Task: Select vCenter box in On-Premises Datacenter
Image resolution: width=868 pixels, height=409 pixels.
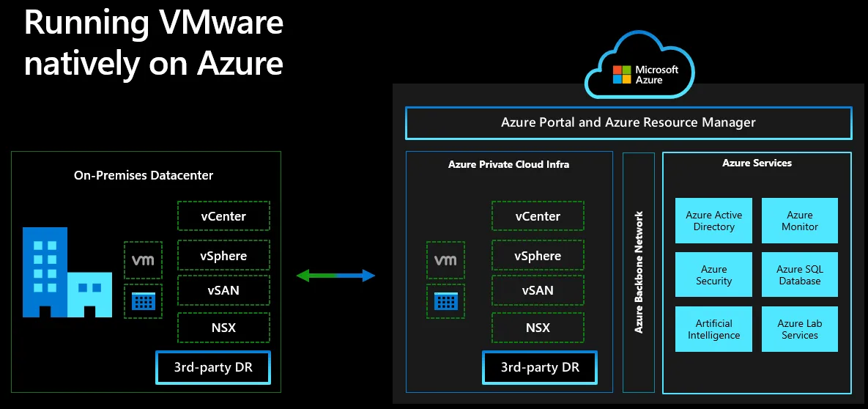Action: pos(223,215)
